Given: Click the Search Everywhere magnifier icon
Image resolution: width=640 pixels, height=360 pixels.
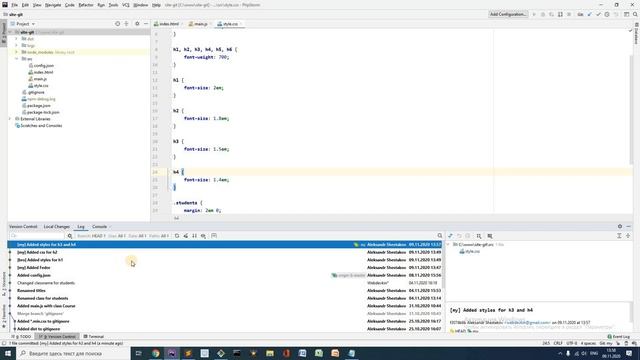Looking at the screenshot, I should point(635,14).
